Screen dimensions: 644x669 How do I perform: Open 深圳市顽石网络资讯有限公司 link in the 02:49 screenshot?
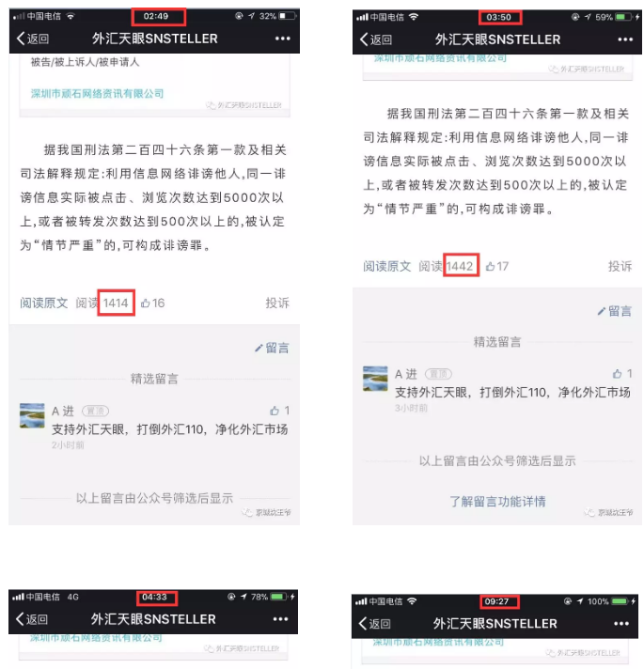pos(97,93)
